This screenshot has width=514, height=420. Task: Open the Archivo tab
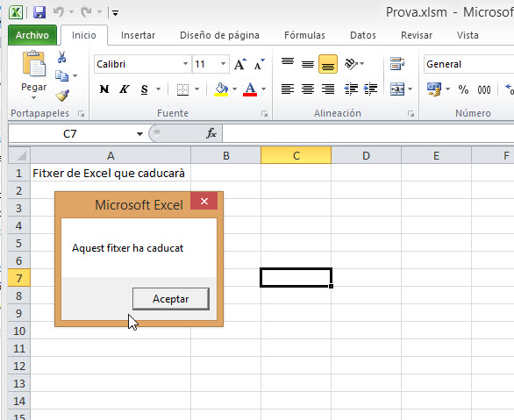coord(32,35)
